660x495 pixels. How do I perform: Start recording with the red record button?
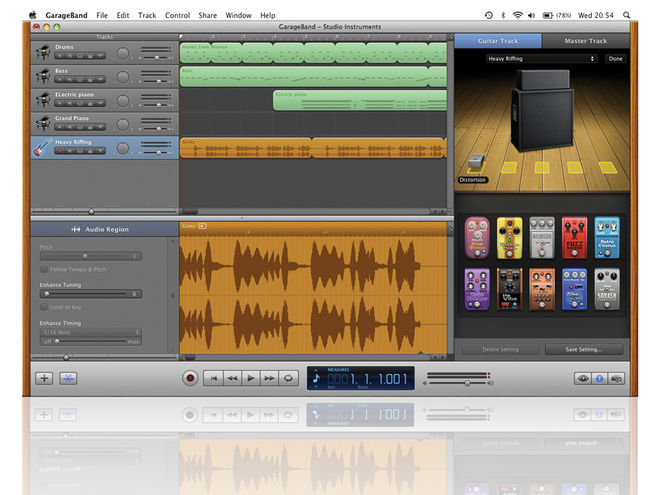190,378
